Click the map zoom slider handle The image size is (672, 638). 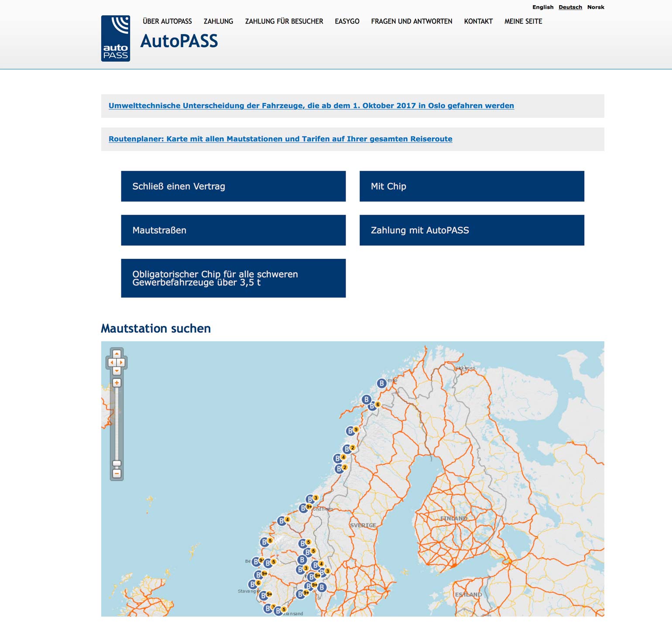tap(117, 463)
